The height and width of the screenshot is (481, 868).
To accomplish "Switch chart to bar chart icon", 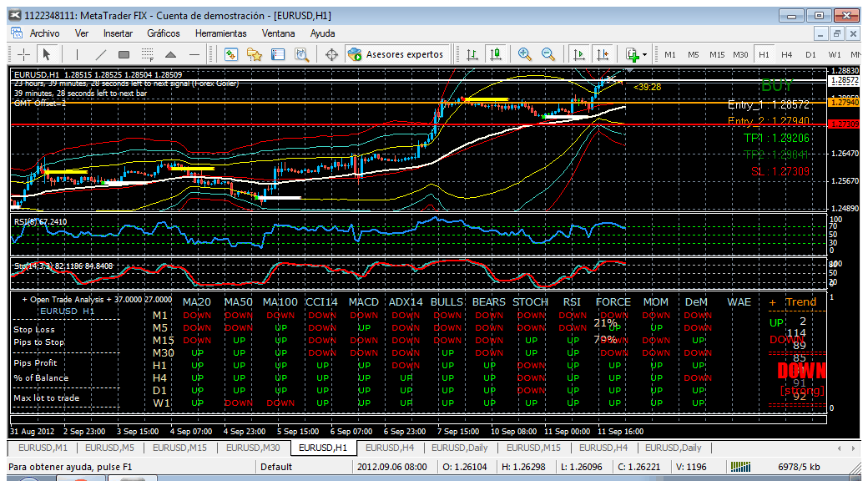I will coord(472,54).
